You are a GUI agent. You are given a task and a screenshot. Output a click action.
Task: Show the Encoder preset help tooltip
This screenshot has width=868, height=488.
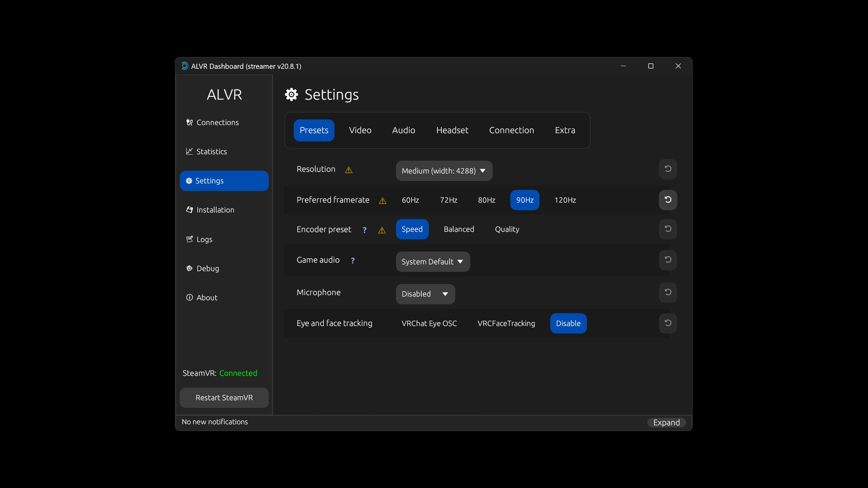(x=364, y=230)
